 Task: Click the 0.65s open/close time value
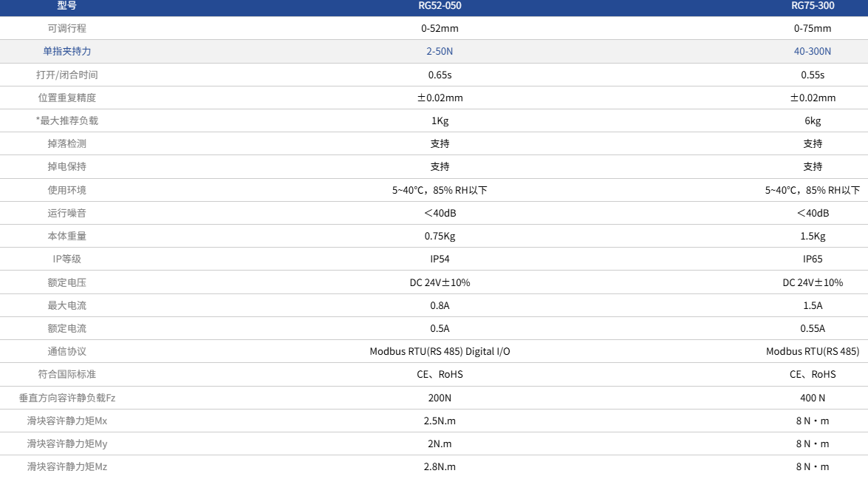440,75
